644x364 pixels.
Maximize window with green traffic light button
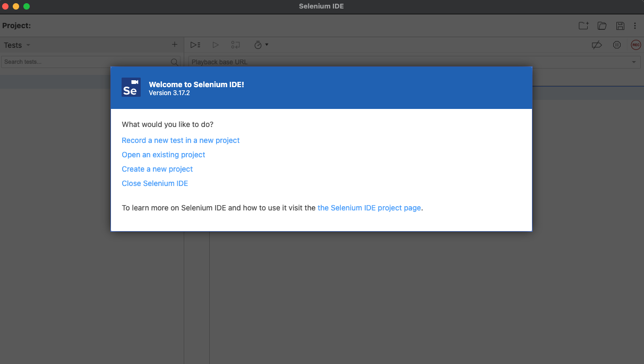click(27, 6)
